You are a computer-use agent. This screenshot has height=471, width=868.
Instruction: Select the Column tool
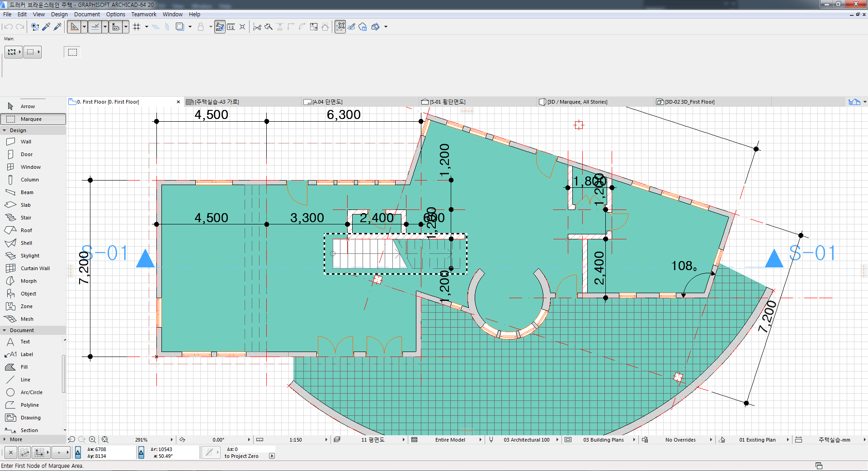click(x=33, y=180)
